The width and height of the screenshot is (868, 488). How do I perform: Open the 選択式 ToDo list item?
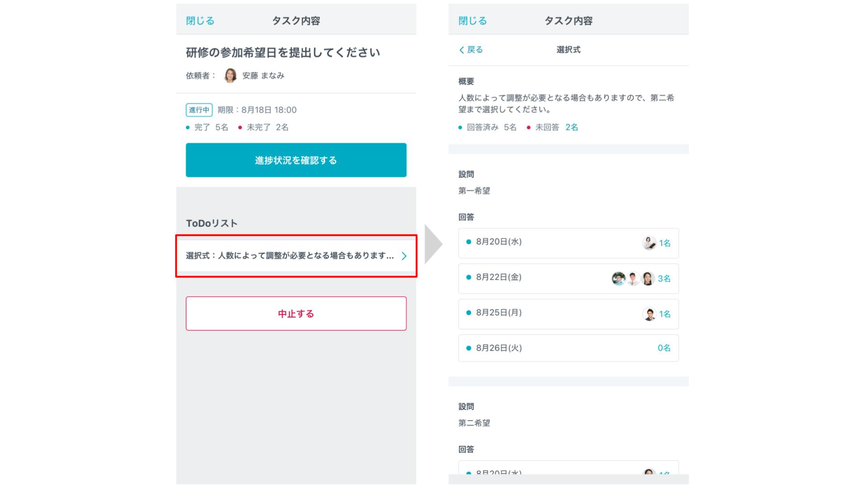296,256
